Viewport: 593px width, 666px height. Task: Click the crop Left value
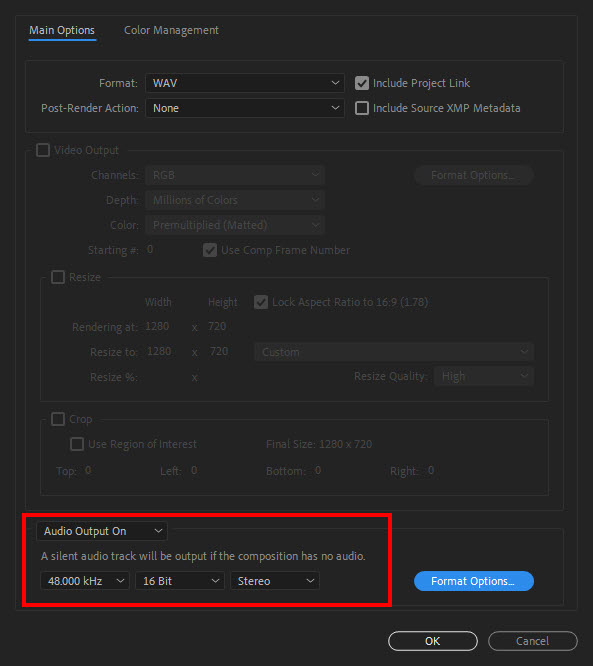point(194,470)
